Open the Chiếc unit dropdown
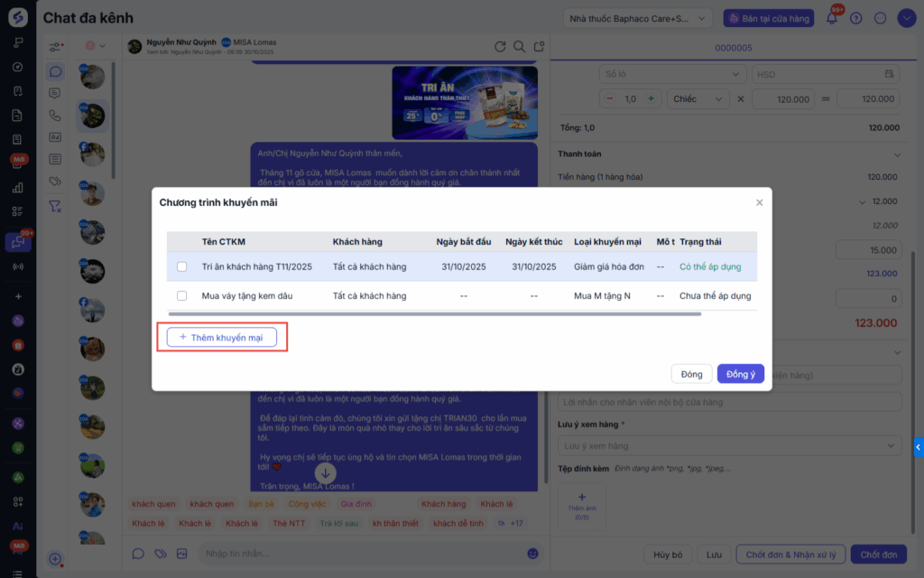The width and height of the screenshot is (924, 578). click(698, 98)
